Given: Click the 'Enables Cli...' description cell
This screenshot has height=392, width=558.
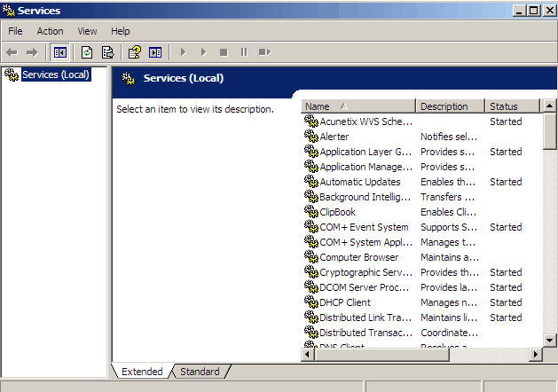Looking at the screenshot, I should click(x=448, y=212).
